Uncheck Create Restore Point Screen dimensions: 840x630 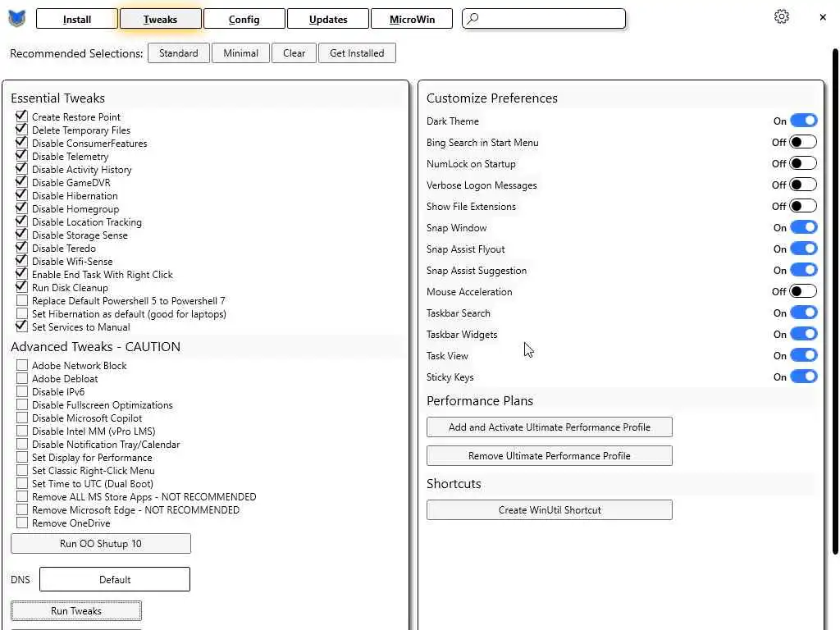(22, 116)
